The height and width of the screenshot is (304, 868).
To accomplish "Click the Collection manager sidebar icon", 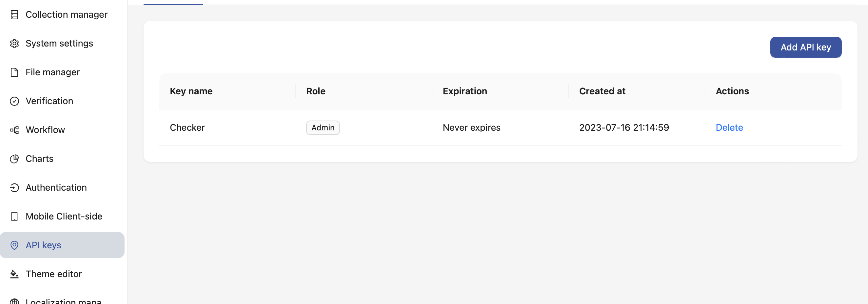I will 14,14.
